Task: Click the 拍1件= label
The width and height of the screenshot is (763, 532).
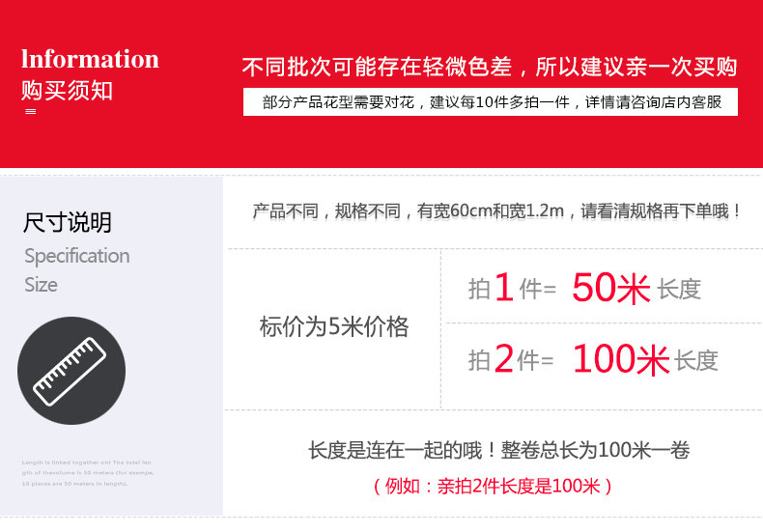Action: coord(512,288)
